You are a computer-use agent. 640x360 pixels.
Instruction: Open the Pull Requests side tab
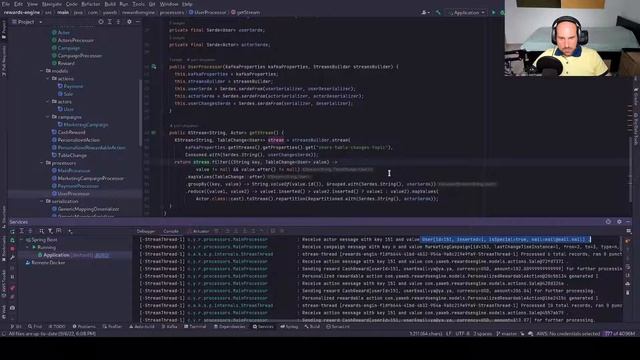click(4, 61)
